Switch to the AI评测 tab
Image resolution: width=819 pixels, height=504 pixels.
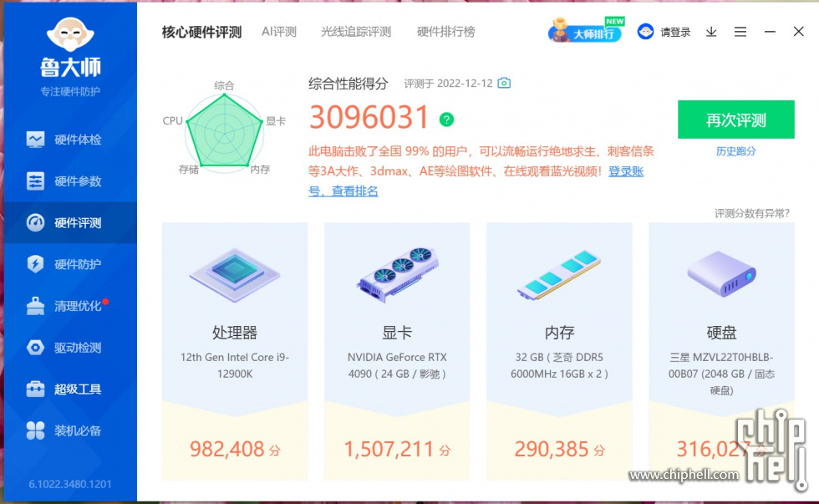[279, 32]
